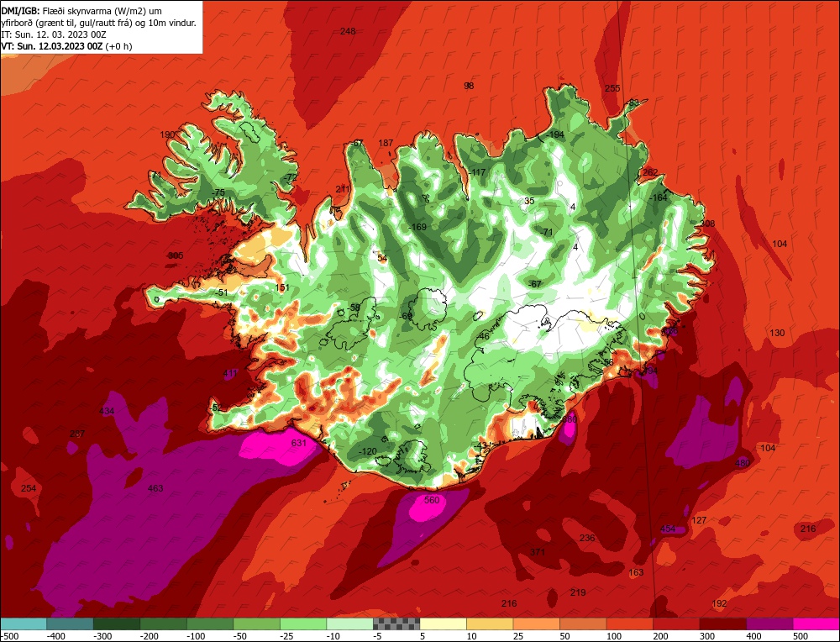Select the map value 255
Viewport: 840px width, 642px height.
pyautogui.click(x=612, y=88)
